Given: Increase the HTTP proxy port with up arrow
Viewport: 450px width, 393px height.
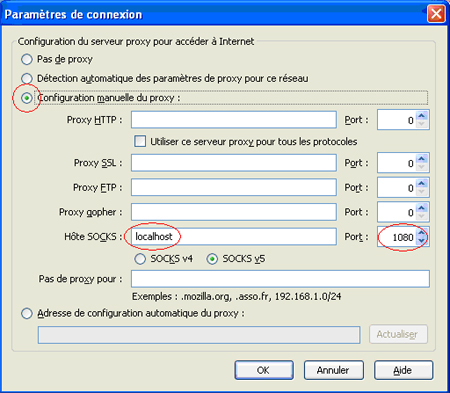Looking at the screenshot, I should pyautogui.click(x=422, y=116).
